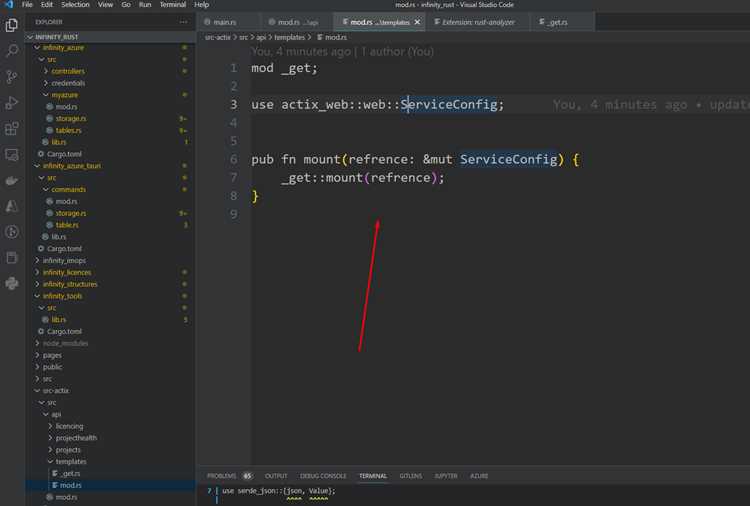Show the JUPYTER panel tab
This screenshot has width=750, height=506.
446,476
